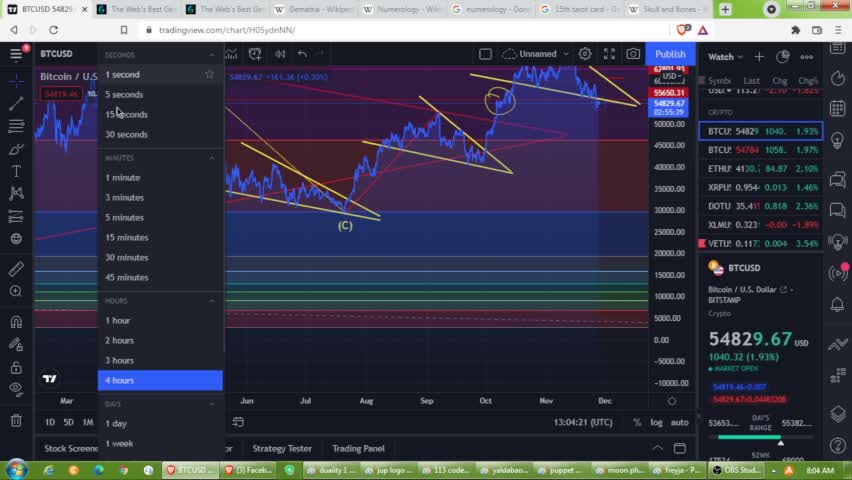Select the highlighted 4 hours interval
The width and height of the screenshot is (852, 480).
pos(160,381)
